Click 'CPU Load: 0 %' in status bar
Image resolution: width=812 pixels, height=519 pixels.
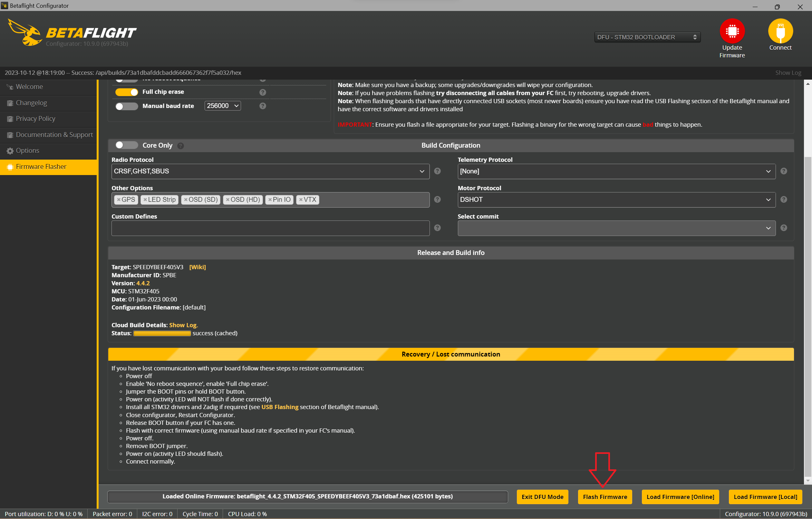tap(247, 514)
